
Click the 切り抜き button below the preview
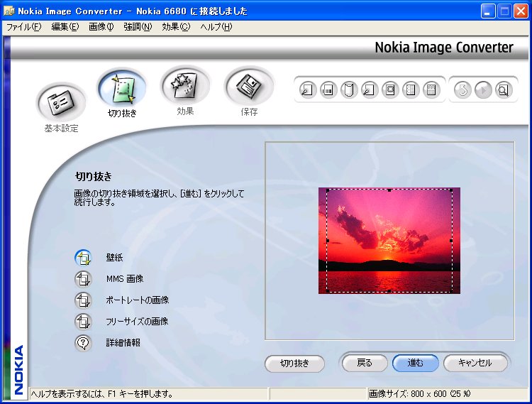pos(294,364)
